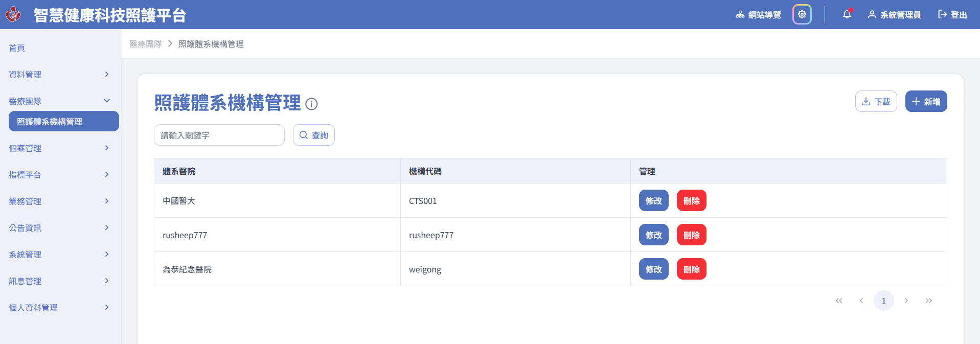Screen dimensions: 980x344
Task: Click the platform heart logo icon
Action: pos(13,14)
